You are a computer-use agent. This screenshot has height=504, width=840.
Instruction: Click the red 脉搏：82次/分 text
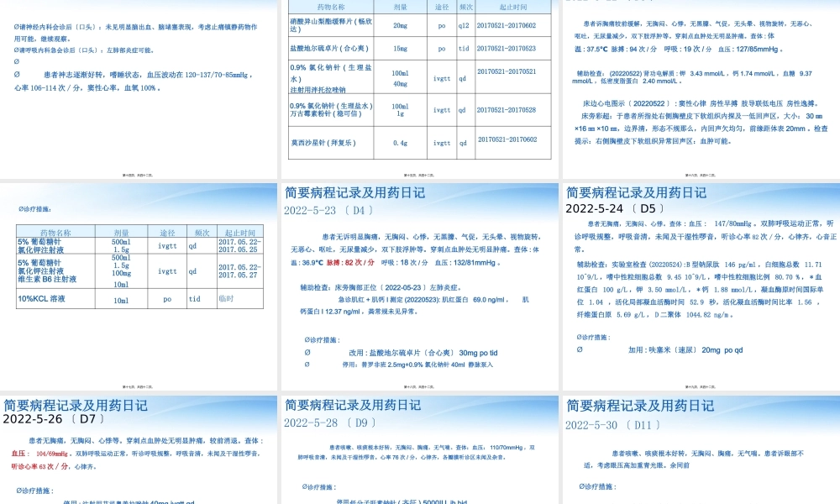(350, 263)
